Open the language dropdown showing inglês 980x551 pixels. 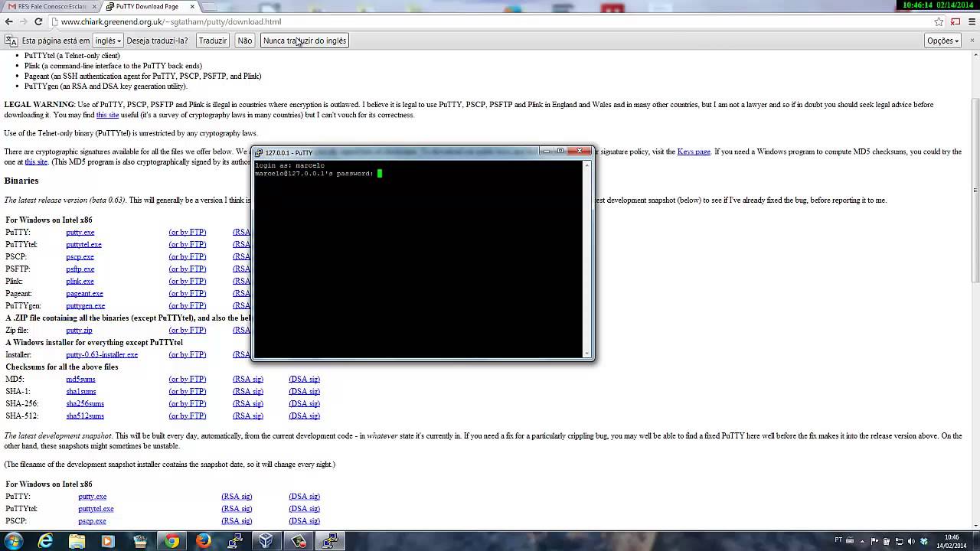click(108, 41)
